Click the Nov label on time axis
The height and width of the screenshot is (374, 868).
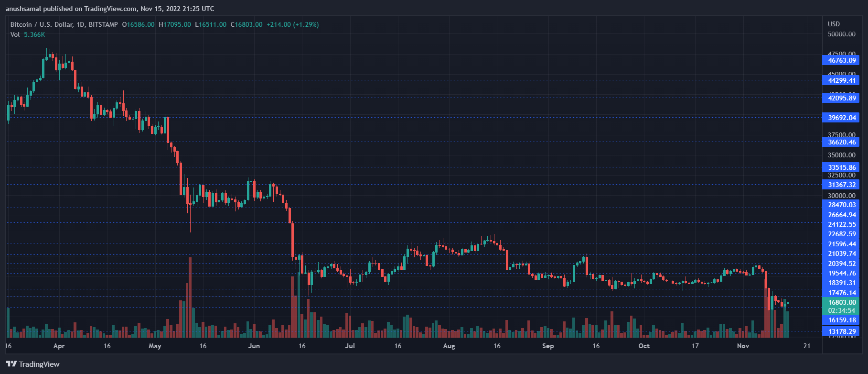743,346
